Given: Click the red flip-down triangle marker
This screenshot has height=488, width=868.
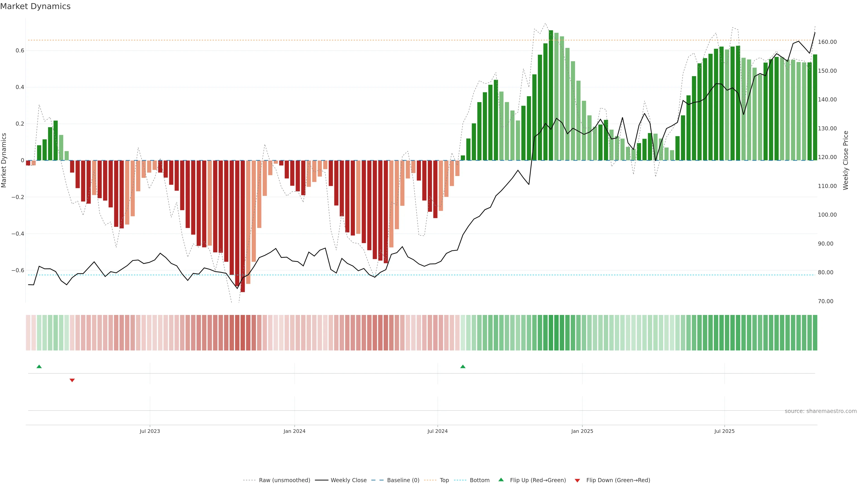Looking at the screenshot, I should pyautogui.click(x=72, y=380).
